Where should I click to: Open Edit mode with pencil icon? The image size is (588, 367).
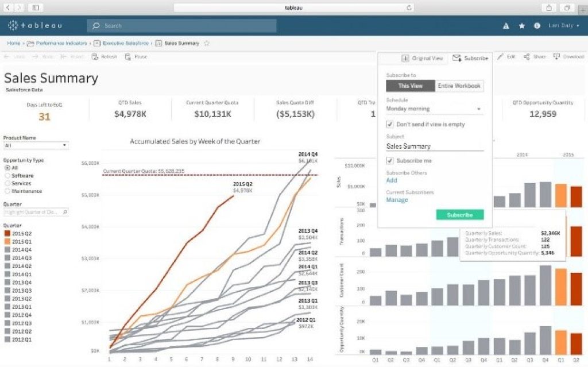tap(506, 57)
